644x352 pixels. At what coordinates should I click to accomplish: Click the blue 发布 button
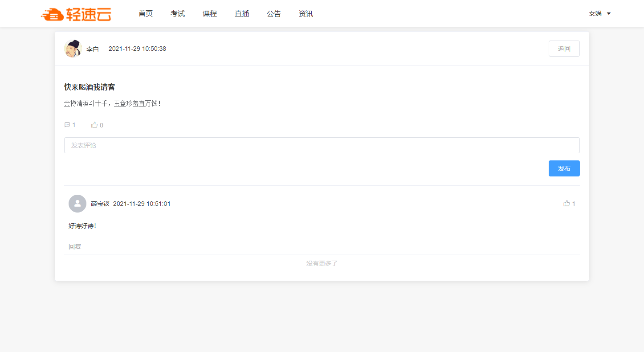click(x=564, y=168)
